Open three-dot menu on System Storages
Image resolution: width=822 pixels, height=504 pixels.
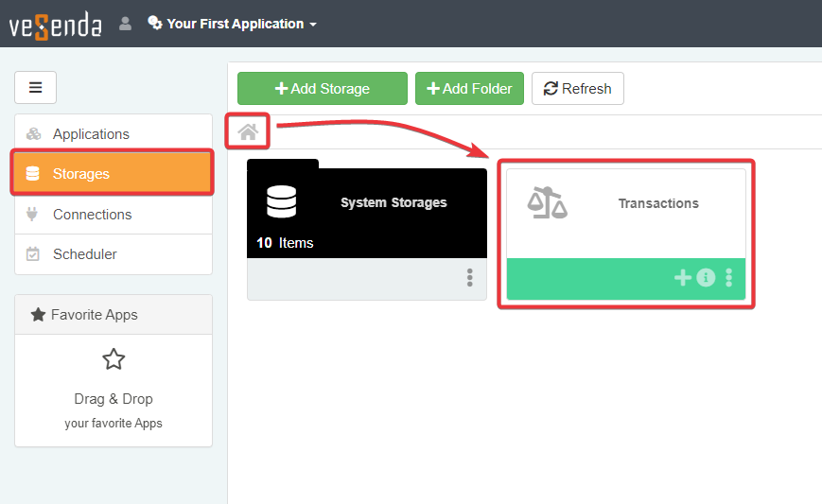pos(469,278)
